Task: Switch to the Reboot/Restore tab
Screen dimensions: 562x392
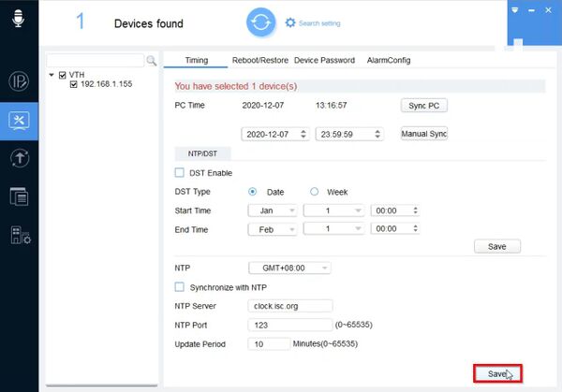Action: click(x=259, y=60)
